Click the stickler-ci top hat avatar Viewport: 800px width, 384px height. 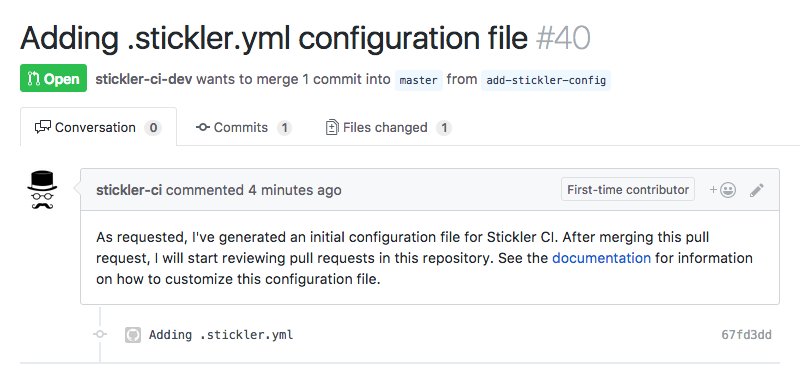click(42, 190)
